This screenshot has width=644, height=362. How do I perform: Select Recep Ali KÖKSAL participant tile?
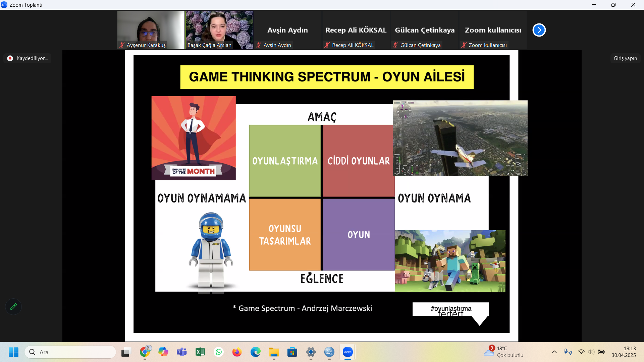(356, 30)
